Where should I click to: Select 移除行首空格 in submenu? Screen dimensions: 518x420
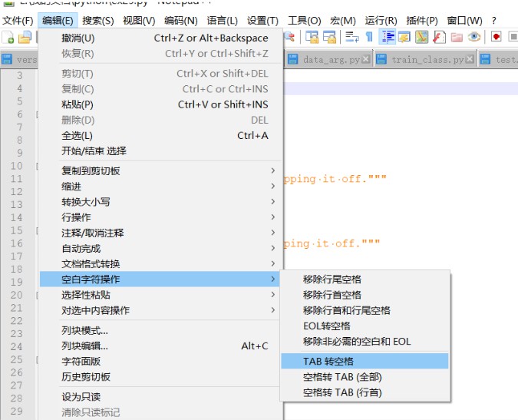[x=365, y=295]
